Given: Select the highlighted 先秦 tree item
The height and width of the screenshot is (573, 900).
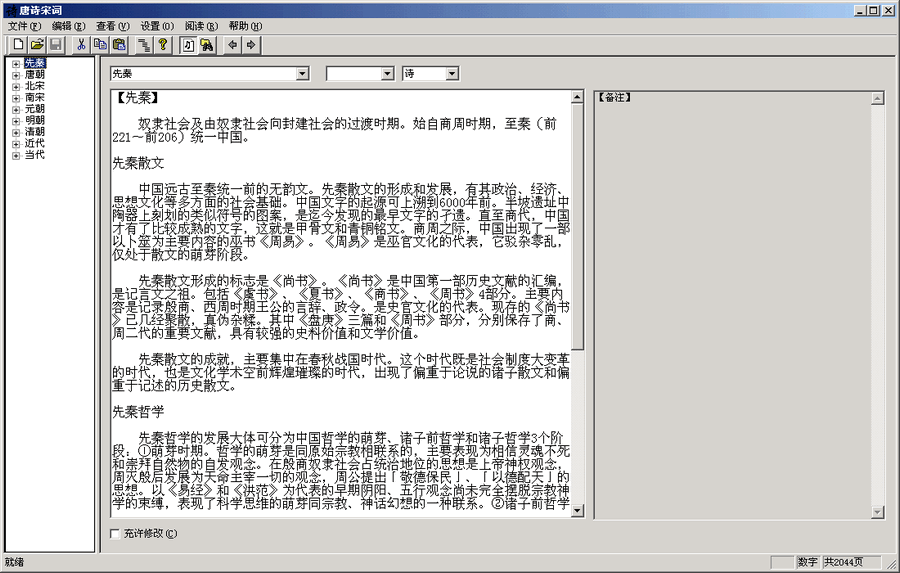Looking at the screenshot, I should [34, 63].
